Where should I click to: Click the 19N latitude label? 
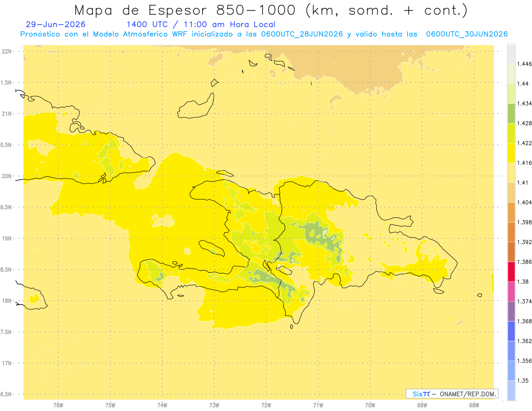click(8, 239)
